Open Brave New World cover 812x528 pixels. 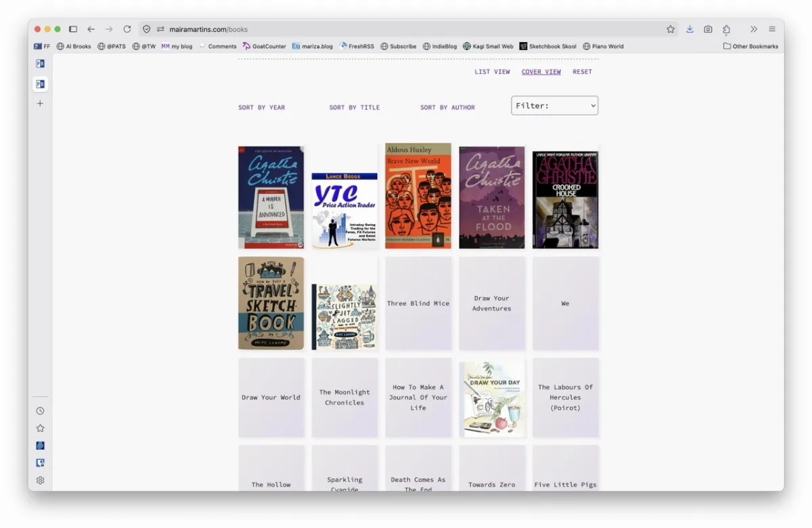click(x=418, y=196)
